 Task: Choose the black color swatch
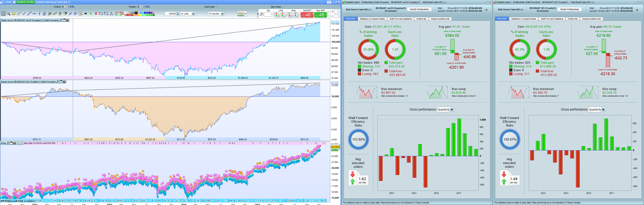click(x=136, y=12)
